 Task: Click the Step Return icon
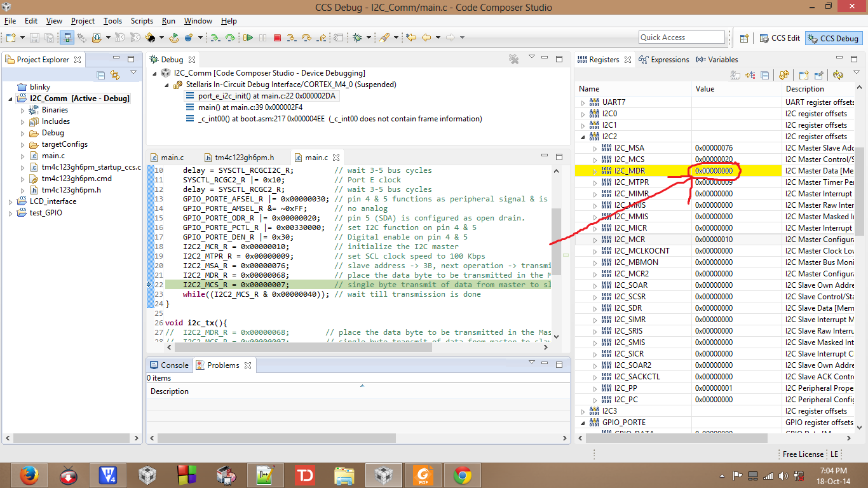pos(322,38)
